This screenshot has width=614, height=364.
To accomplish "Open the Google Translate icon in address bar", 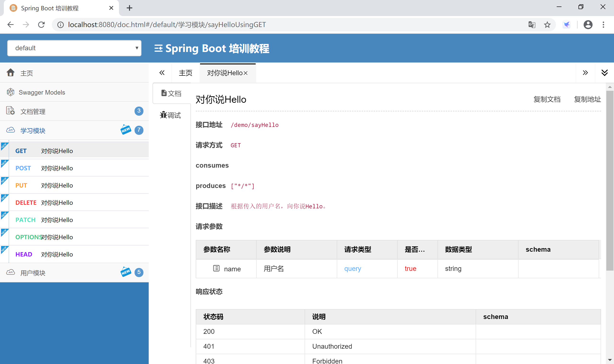I will 532,24.
